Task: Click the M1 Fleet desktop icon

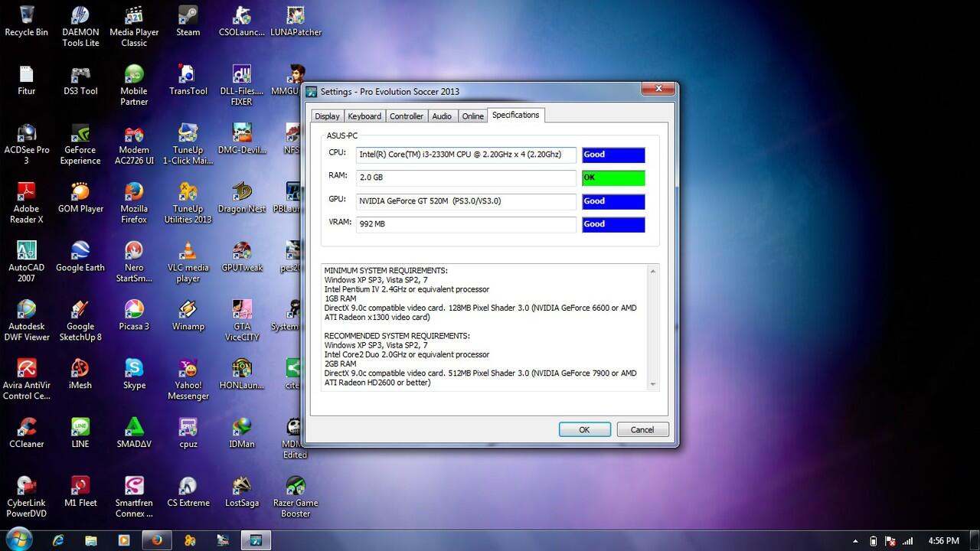Action: tap(80, 493)
